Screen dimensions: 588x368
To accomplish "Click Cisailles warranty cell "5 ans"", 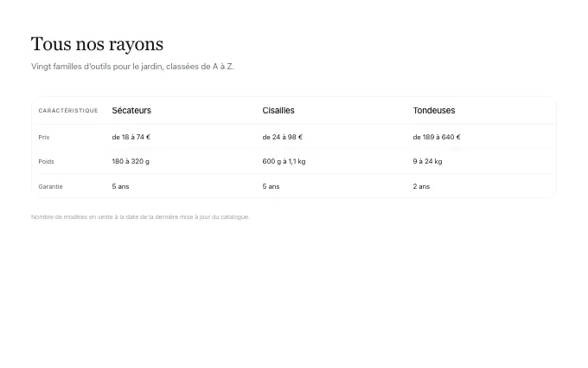I will [x=271, y=187].
